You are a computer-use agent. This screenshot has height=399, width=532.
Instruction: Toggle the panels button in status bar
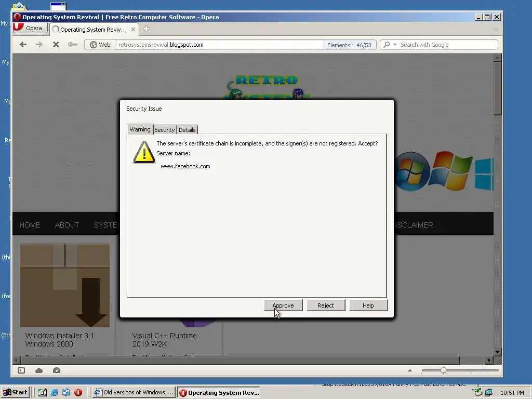point(21,370)
